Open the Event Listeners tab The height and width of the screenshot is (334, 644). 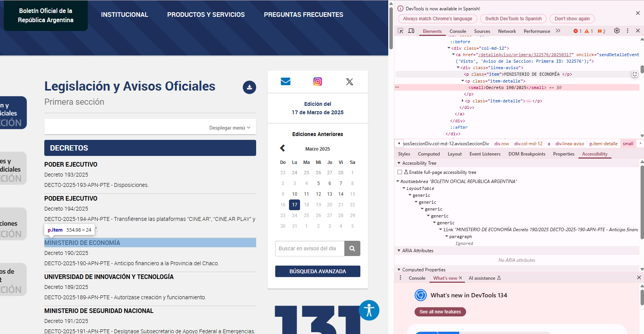point(485,154)
